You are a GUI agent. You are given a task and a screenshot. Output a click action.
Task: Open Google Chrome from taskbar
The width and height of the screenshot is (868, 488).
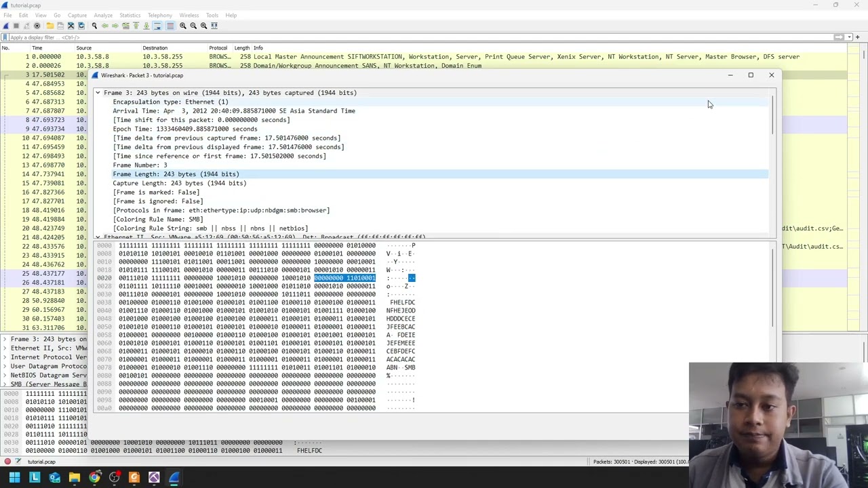click(94, 478)
